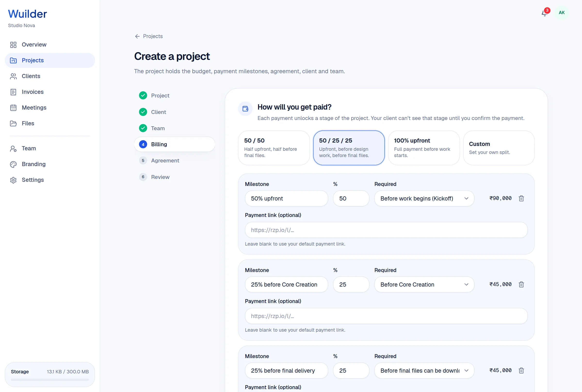Click the Studio Nova workspace name
582x392 pixels.
[22, 25]
